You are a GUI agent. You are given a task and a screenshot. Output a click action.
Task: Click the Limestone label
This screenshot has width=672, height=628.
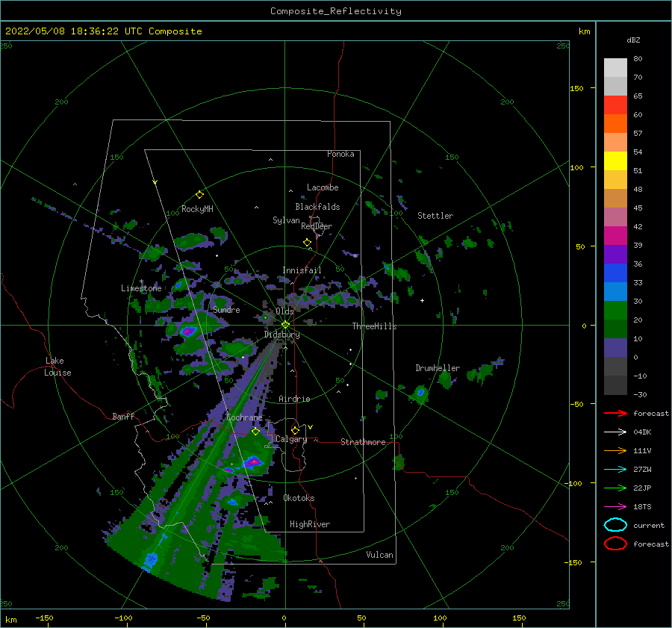point(141,288)
